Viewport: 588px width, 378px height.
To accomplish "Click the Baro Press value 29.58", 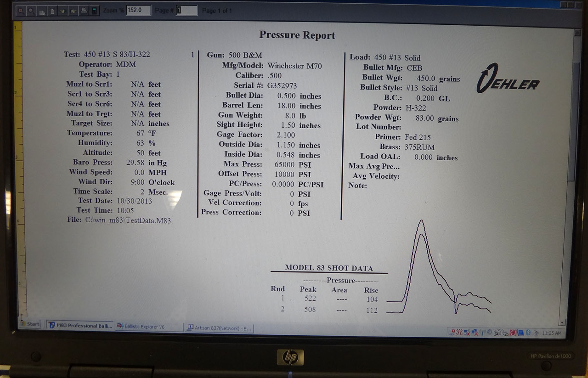I will pos(135,163).
